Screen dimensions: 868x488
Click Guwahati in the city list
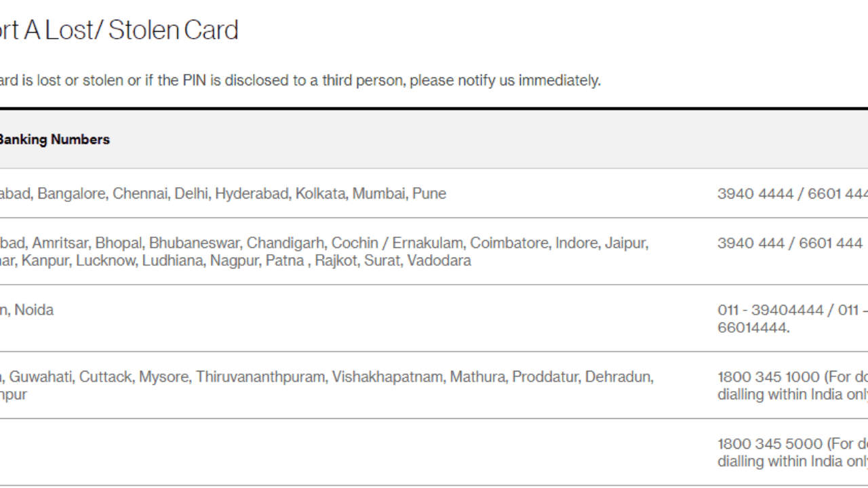tap(40, 377)
